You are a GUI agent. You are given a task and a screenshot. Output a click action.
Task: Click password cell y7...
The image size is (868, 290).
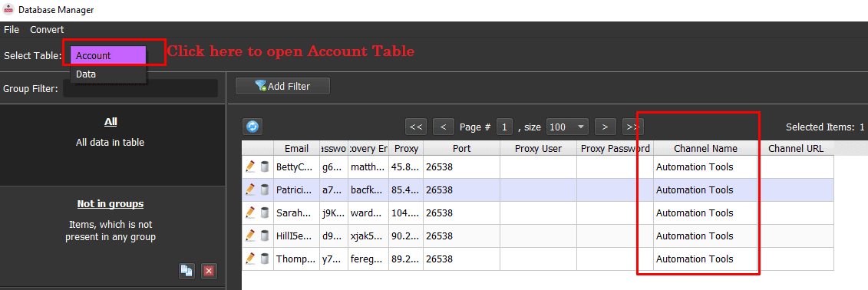(334, 259)
